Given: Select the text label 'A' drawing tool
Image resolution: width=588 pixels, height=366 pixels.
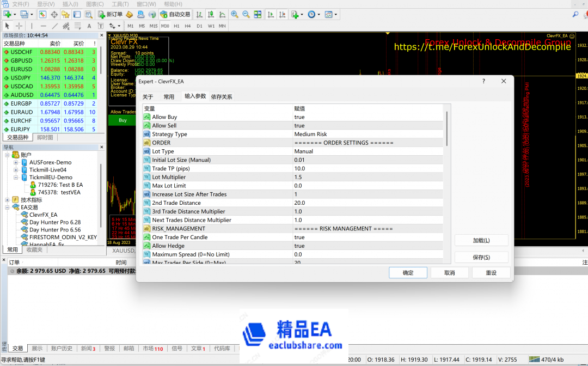Looking at the screenshot, I should coord(89,26).
